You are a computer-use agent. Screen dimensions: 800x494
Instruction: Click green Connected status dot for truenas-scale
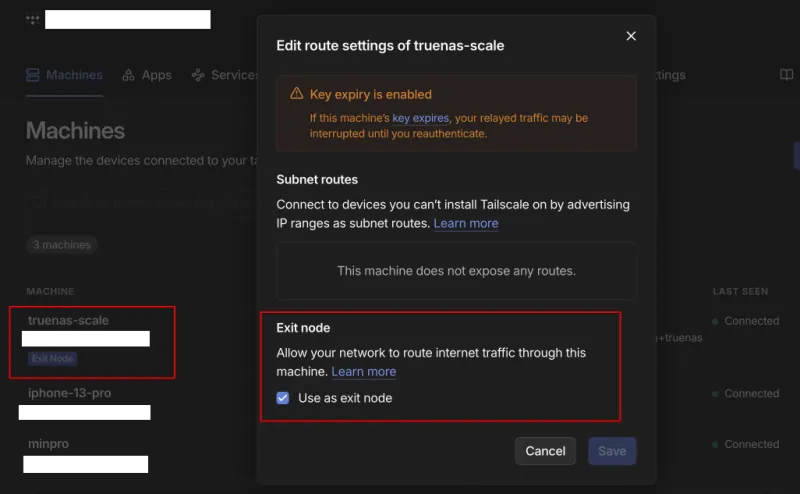coord(715,321)
